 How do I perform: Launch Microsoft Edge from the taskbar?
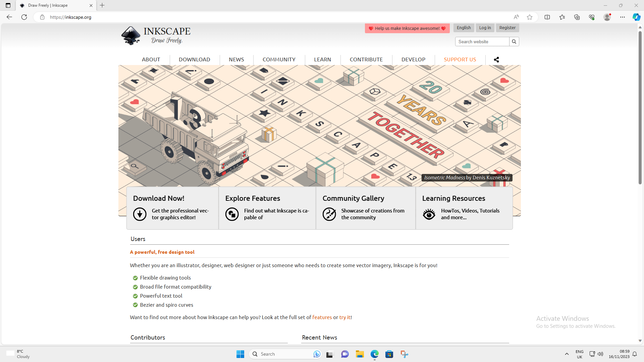click(375, 354)
